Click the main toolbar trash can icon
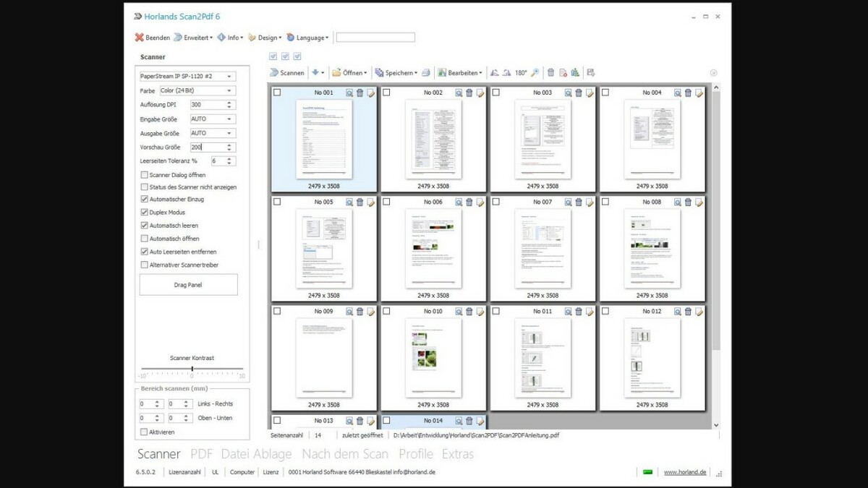Screen dimensions: 868x488 (x=551, y=73)
